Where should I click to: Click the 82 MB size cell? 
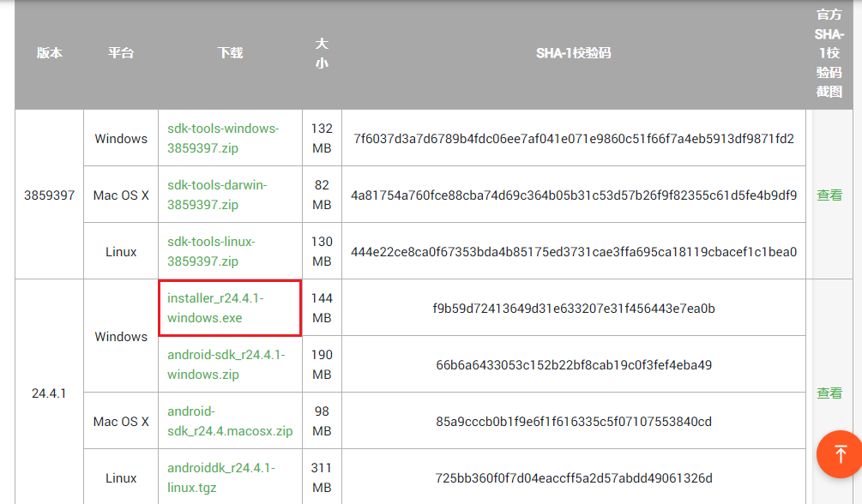point(322,195)
